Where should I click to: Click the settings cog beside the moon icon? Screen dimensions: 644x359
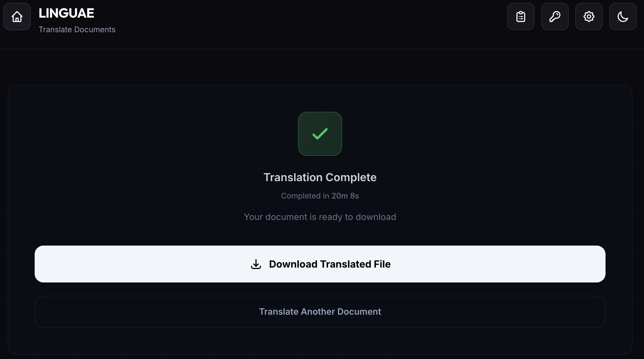[589, 17]
